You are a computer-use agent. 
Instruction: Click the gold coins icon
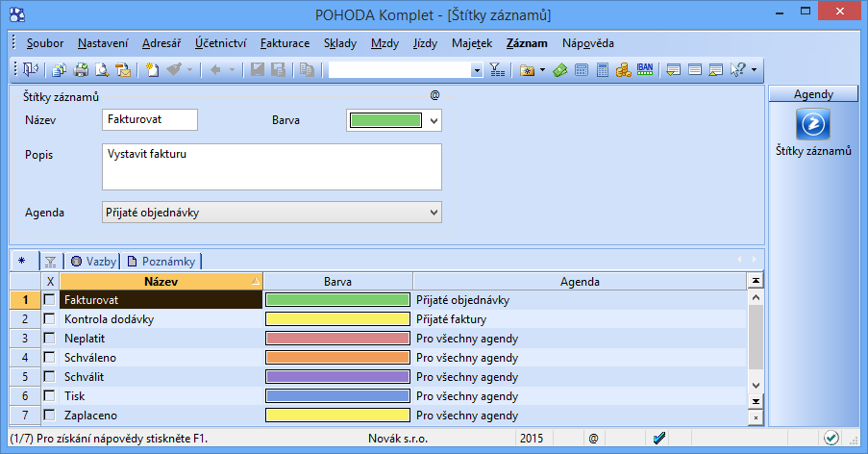[x=623, y=70]
